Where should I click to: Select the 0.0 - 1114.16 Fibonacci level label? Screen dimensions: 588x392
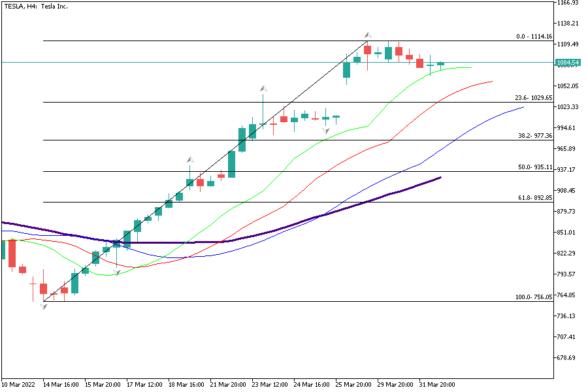(534, 37)
